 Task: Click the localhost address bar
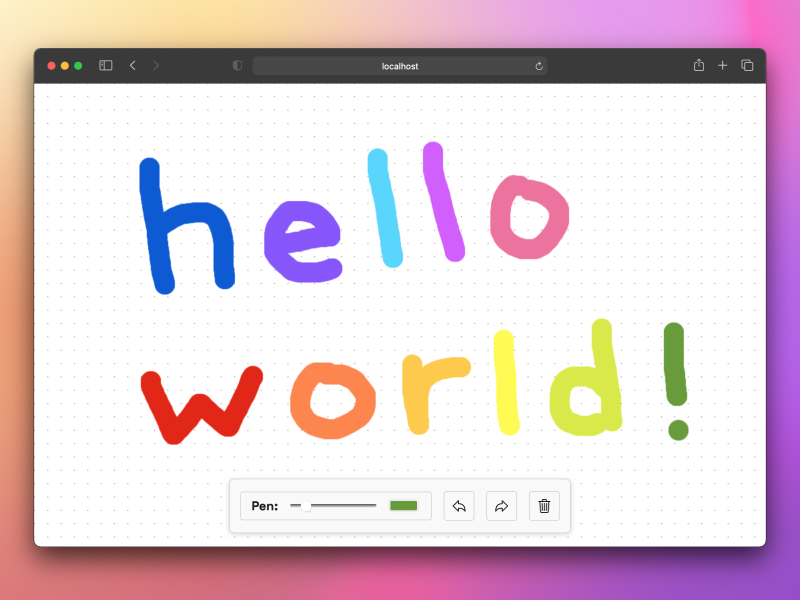coord(398,66)
